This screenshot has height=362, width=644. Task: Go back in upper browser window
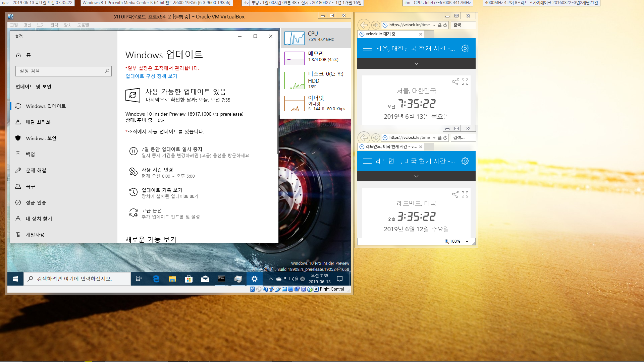364,25
